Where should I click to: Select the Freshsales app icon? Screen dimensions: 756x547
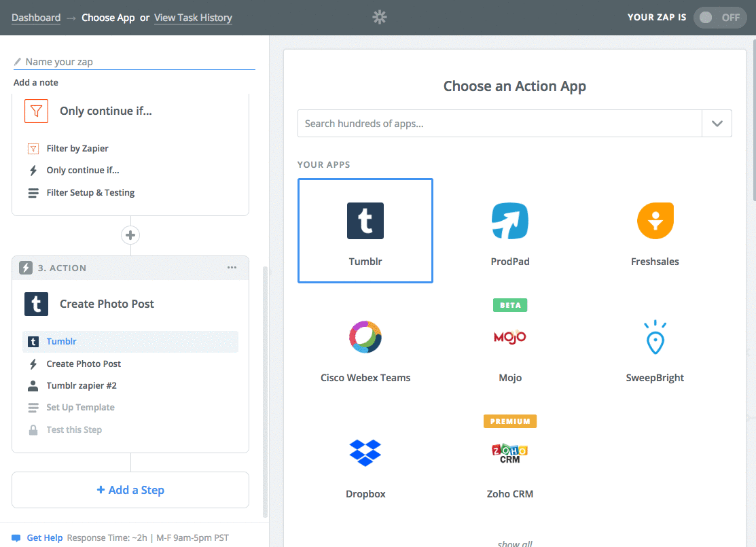click(x=655, y=221)
